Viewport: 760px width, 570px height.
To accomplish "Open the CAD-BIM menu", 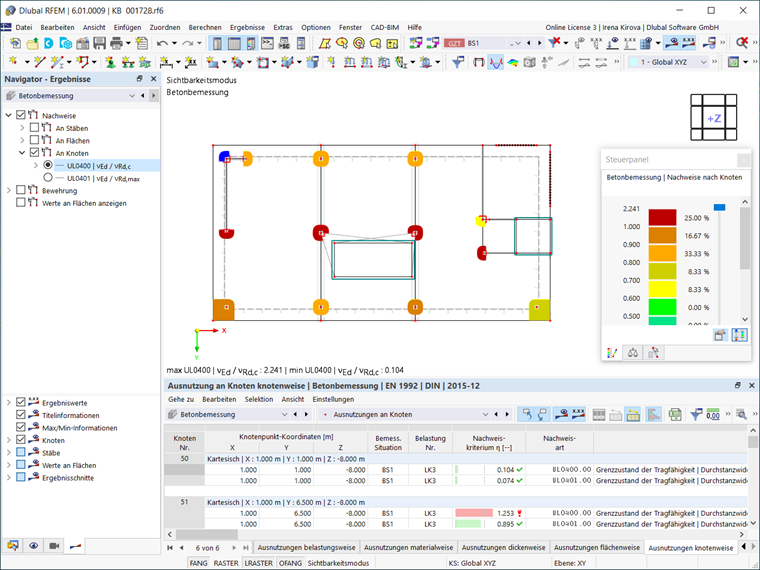I will pos(384,28).
